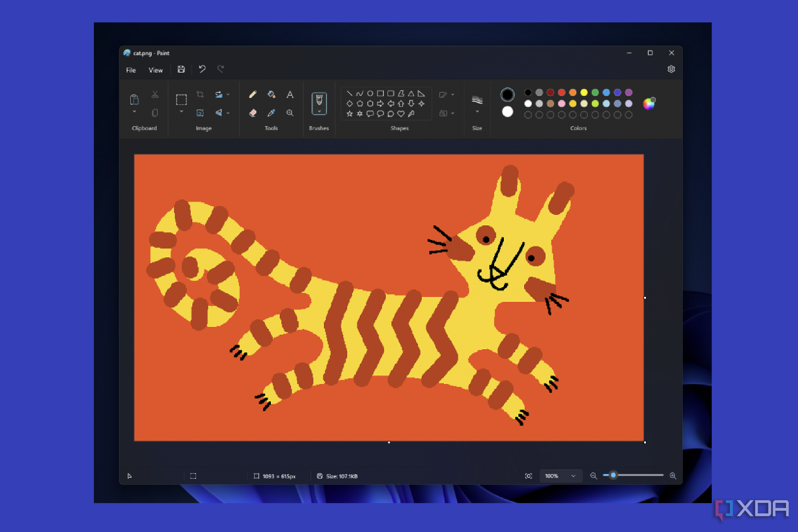Viewport: 798px width, 532px height.
Task: Select the Fill (bucket) tool
Action: pyautogui.click(x=271, y=94)
